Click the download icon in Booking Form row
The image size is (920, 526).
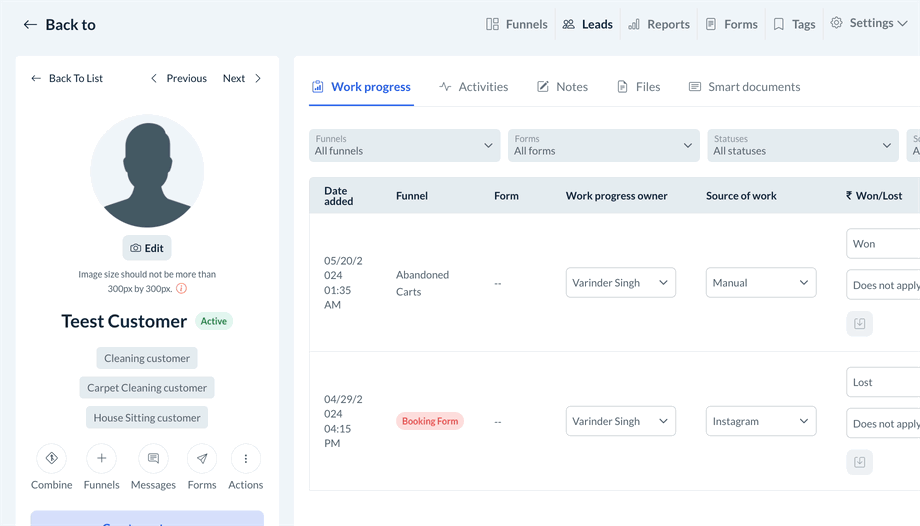[860, 462]
